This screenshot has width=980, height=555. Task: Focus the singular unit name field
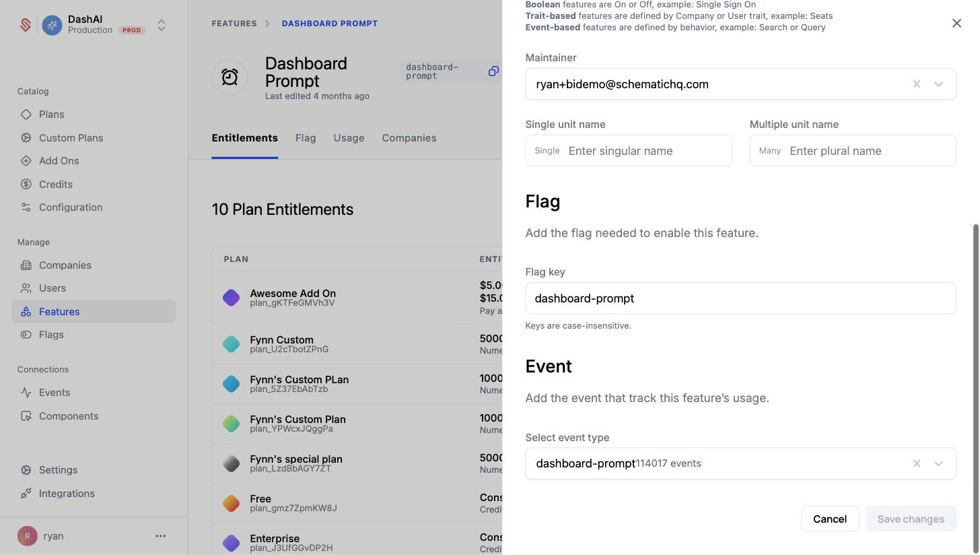[629, 151]
